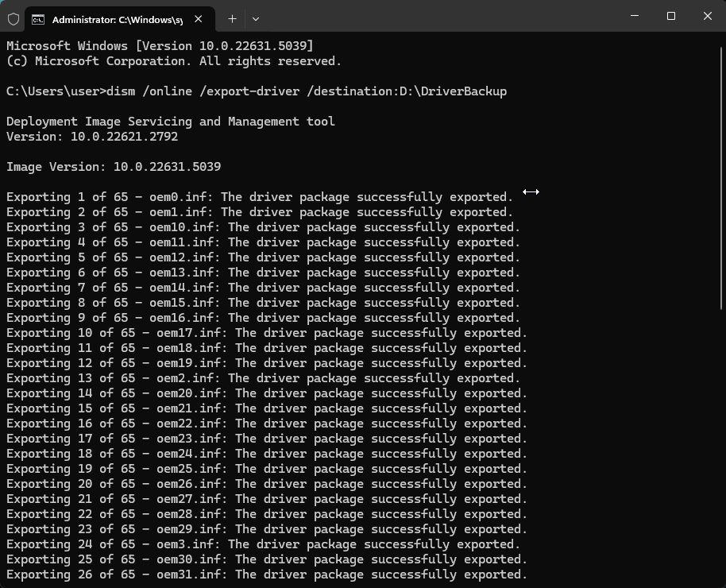Open the tab list dropdown chevron
726x588 pixels.
[255, 18]
